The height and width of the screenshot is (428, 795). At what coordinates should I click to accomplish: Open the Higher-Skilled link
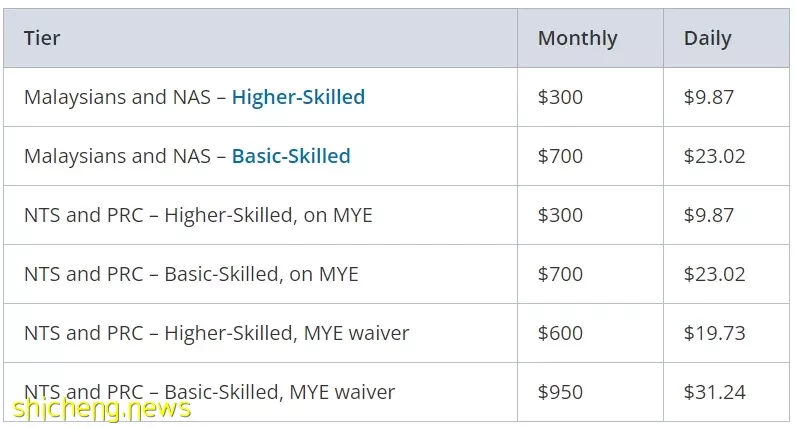pos(298,97)
